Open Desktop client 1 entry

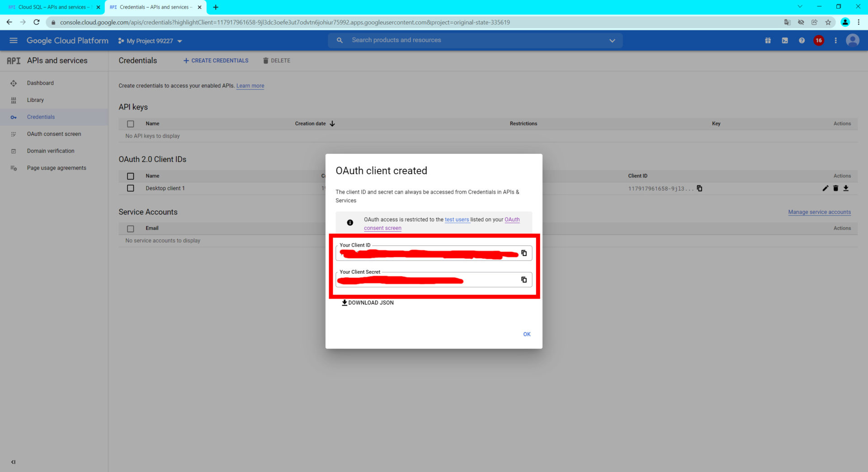pyautogui.click(x=165, y=188)
